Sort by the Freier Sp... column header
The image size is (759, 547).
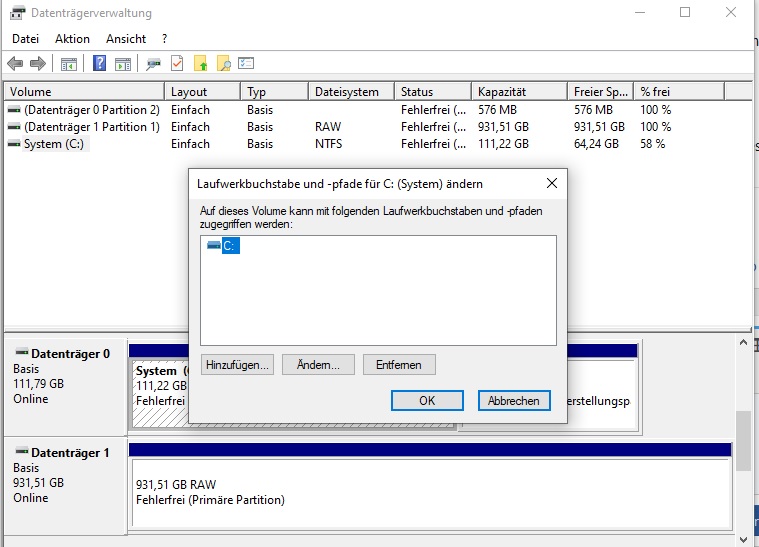click(600, 91)
